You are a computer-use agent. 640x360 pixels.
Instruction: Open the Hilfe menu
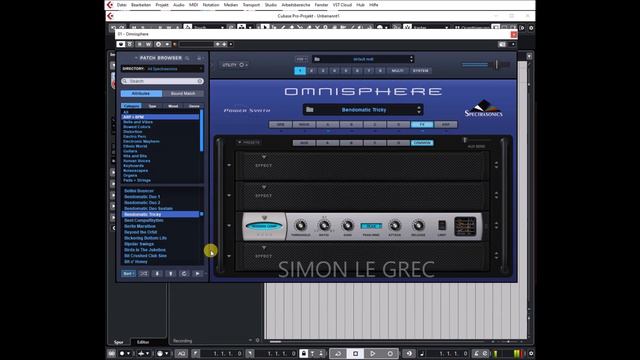tap(373, 5)
